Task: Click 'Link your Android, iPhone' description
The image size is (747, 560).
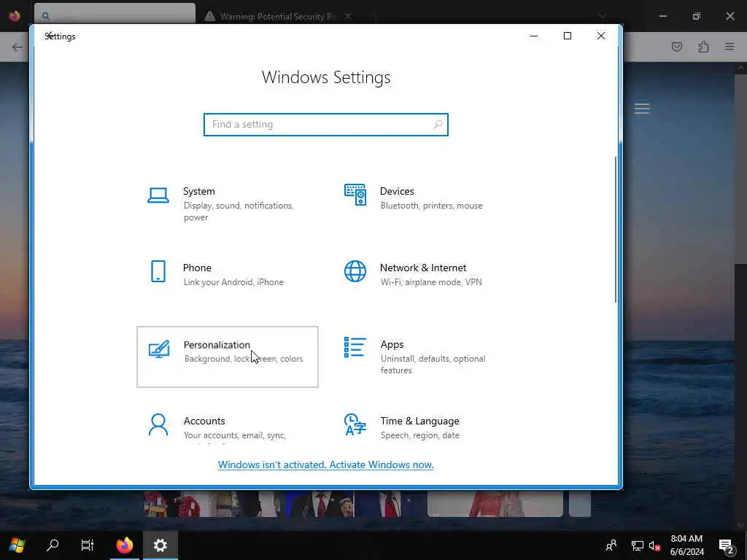Action: [233, 282]
